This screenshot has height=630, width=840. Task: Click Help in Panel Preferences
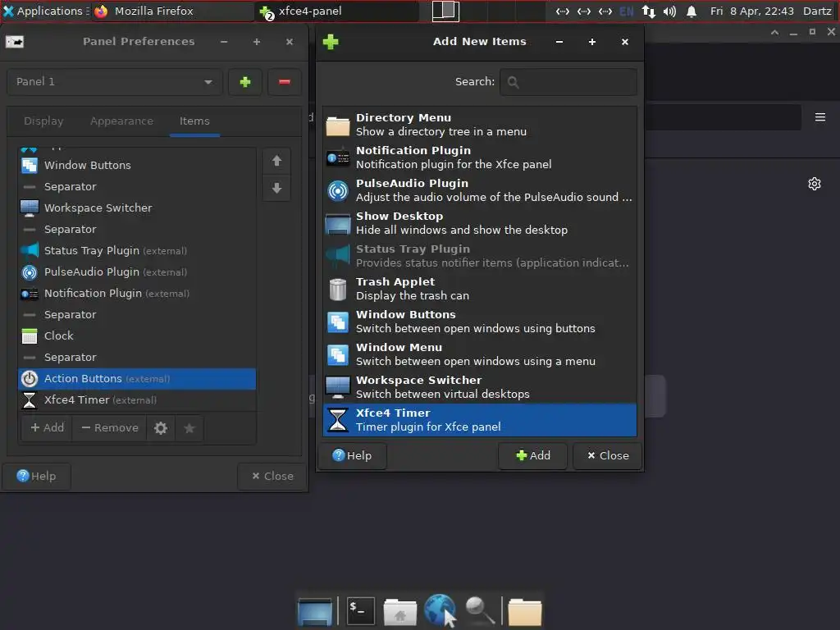[36, 477]
